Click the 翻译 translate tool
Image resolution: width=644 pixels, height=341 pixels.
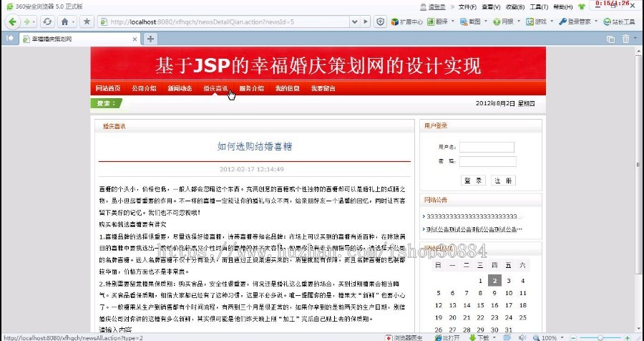point(438,21)
